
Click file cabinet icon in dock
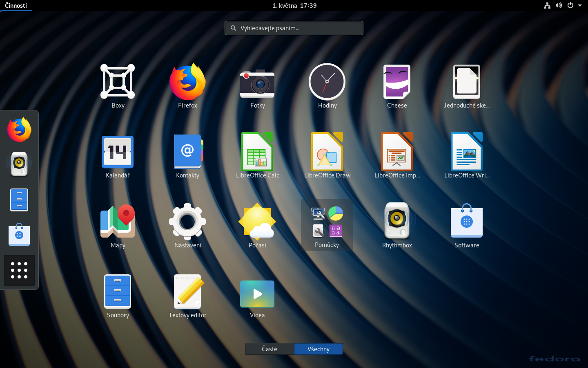click(19, 200)
